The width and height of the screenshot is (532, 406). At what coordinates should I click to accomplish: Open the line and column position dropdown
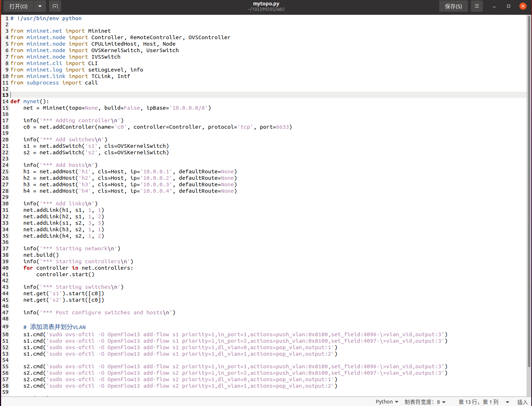tap(484, 402)
